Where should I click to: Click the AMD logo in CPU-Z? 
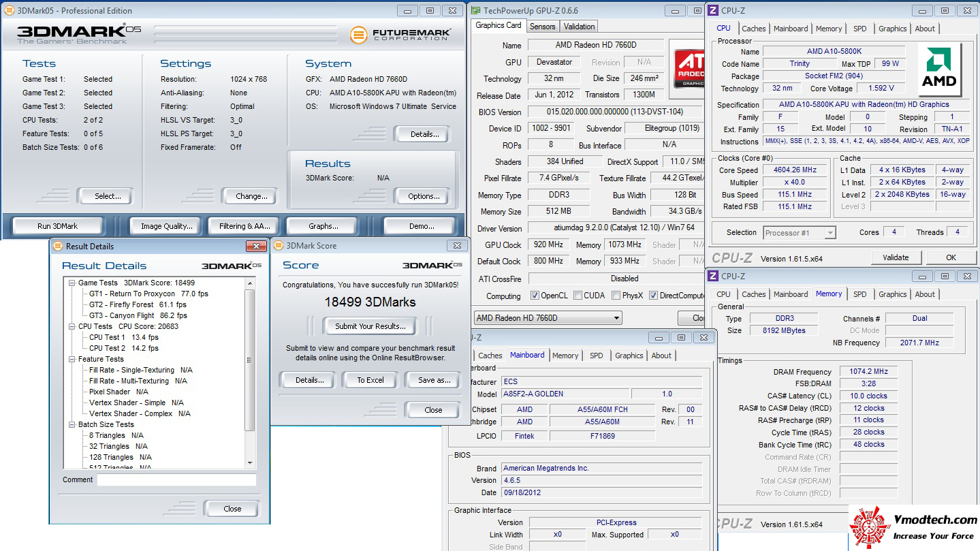[938, 70]
